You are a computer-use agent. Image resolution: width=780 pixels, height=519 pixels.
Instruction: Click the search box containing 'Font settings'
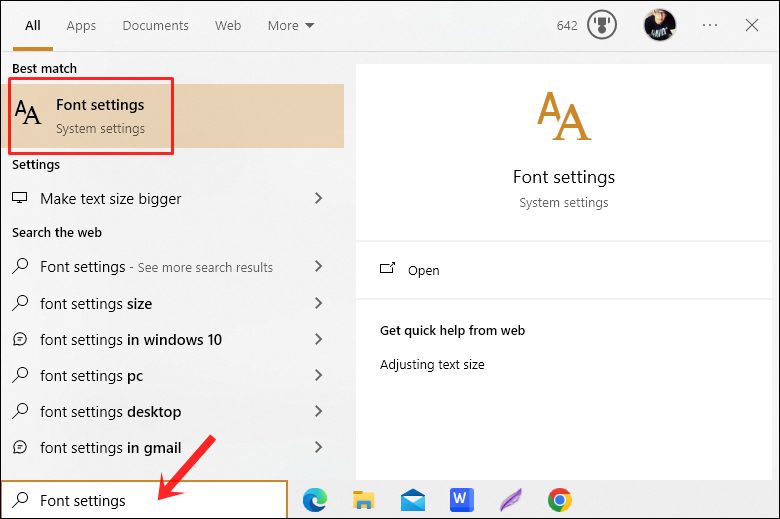[144, 500]
